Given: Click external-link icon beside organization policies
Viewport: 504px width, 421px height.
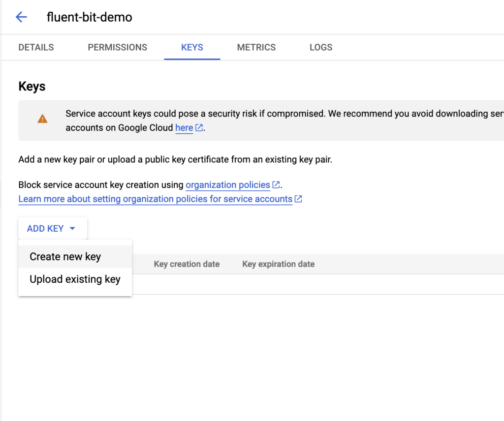Looking at the screenshot, I should (276, 185).
